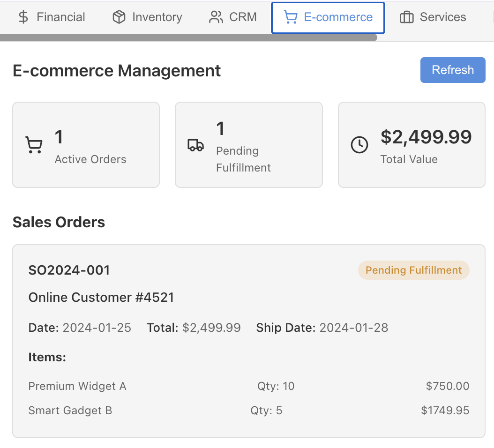Click the Total Value clock icon
494x448 pixels.
pos(359,145)
